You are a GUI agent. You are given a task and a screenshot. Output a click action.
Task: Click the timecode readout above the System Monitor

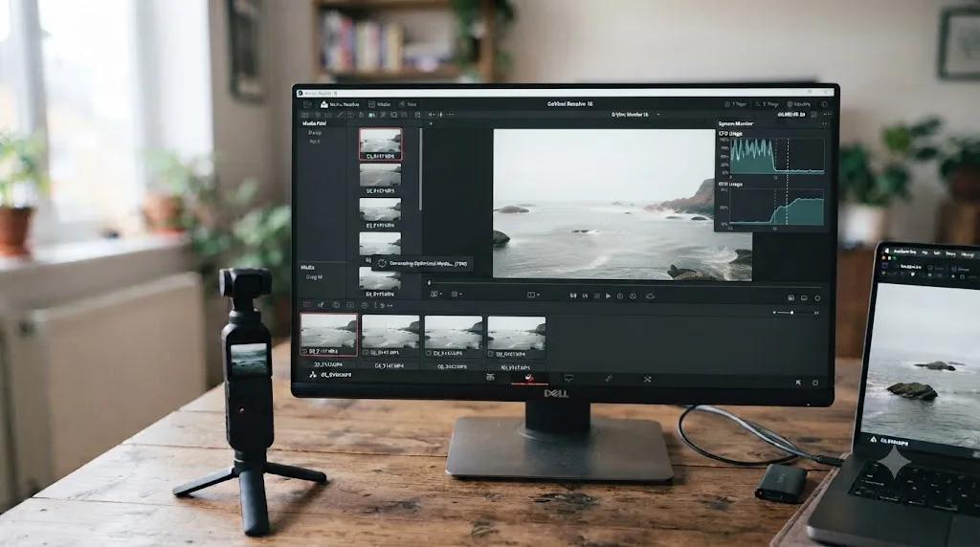[791, 115]
